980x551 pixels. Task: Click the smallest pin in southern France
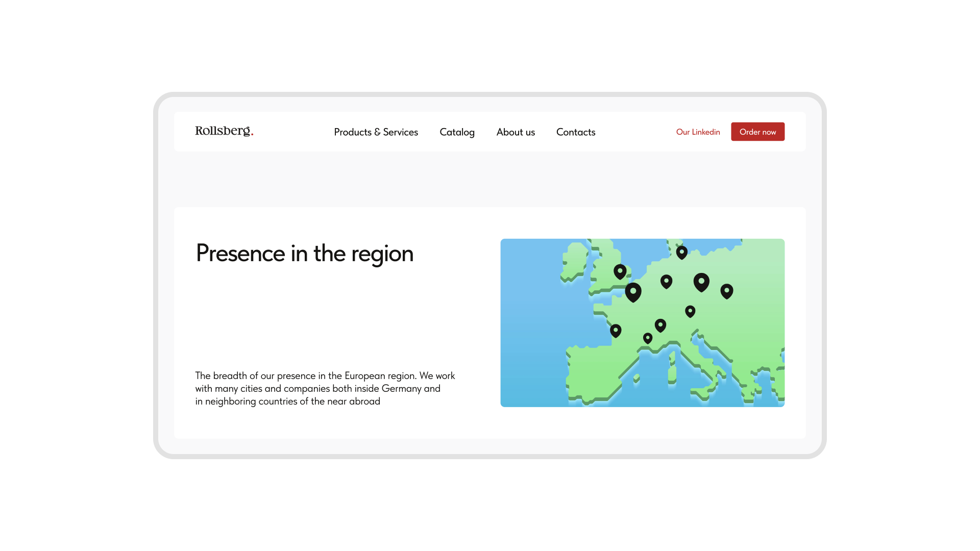[648, 338]
